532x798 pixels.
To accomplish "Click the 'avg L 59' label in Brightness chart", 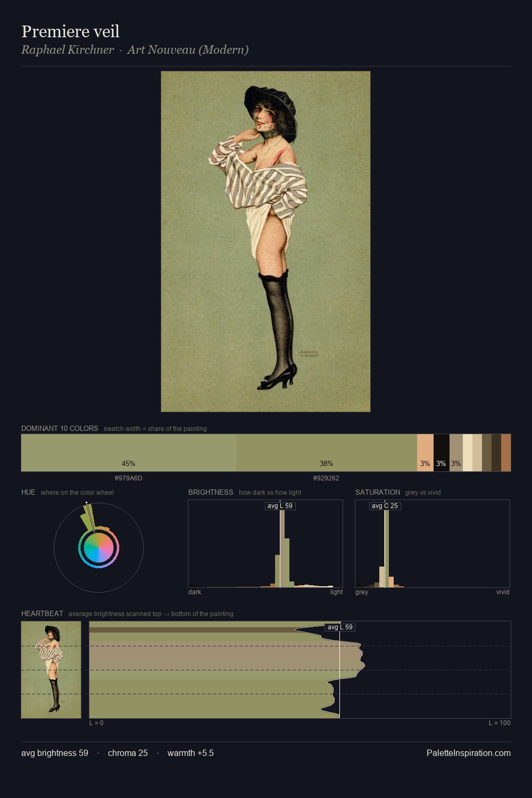I will [x=280, y=506].
